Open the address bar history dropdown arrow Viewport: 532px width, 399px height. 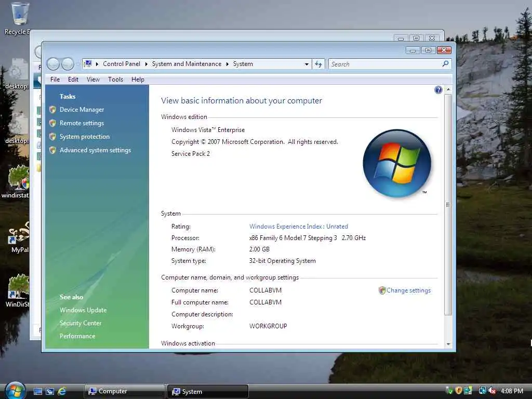tap(307, 64)
